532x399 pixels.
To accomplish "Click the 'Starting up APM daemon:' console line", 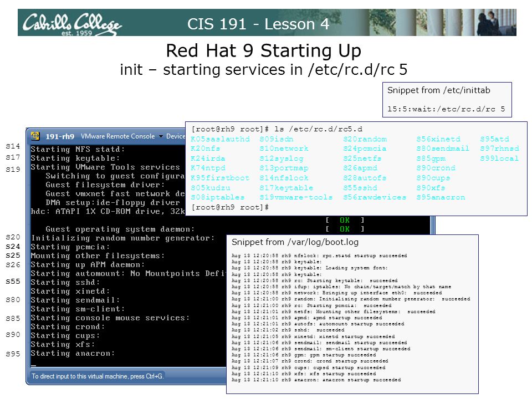I will (x=88, y=264).
